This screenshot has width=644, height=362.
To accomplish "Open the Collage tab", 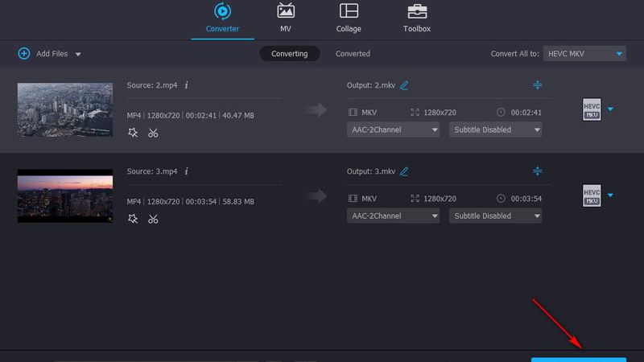I will tap(349, 19).
